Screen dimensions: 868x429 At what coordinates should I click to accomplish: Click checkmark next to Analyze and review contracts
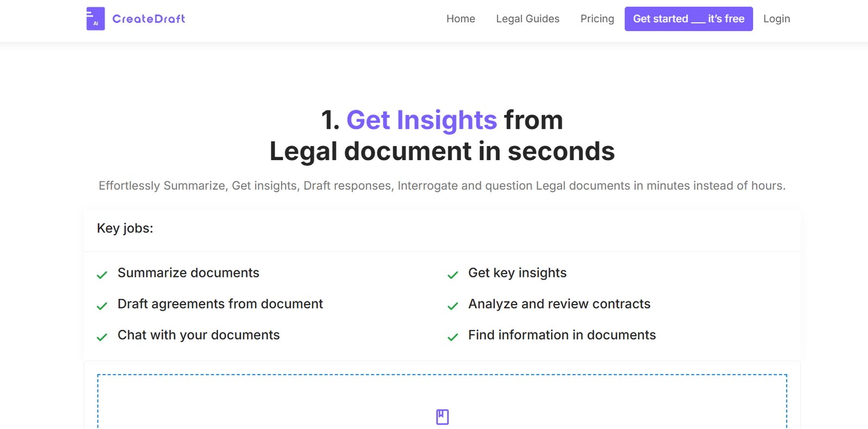pyautogui.click(x=452, y=306)
